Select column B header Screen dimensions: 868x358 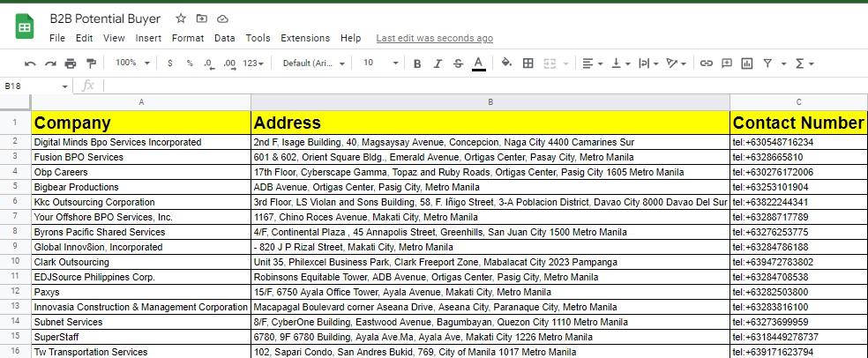point(490,102)
